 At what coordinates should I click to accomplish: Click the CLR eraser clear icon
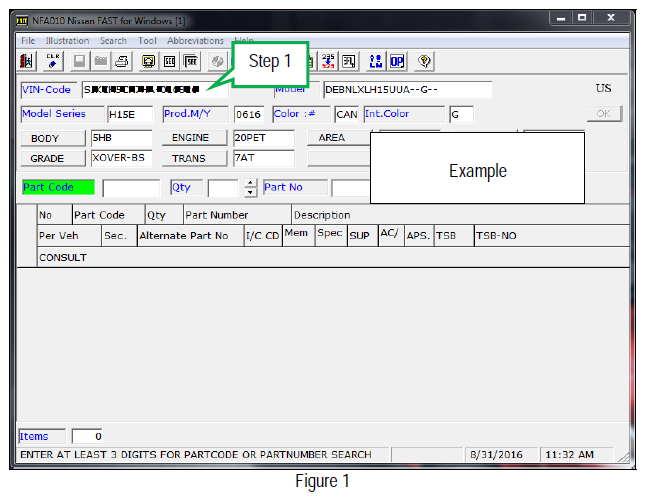[53, 61]
